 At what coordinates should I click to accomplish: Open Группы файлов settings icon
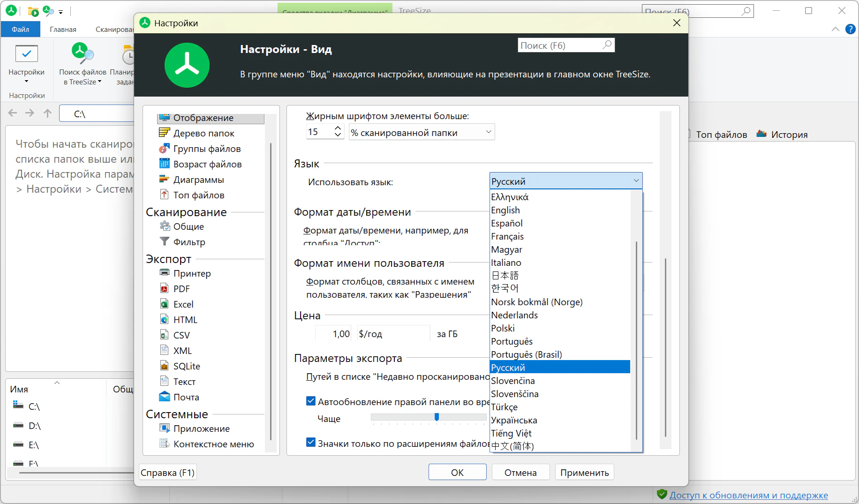point(164,149)
